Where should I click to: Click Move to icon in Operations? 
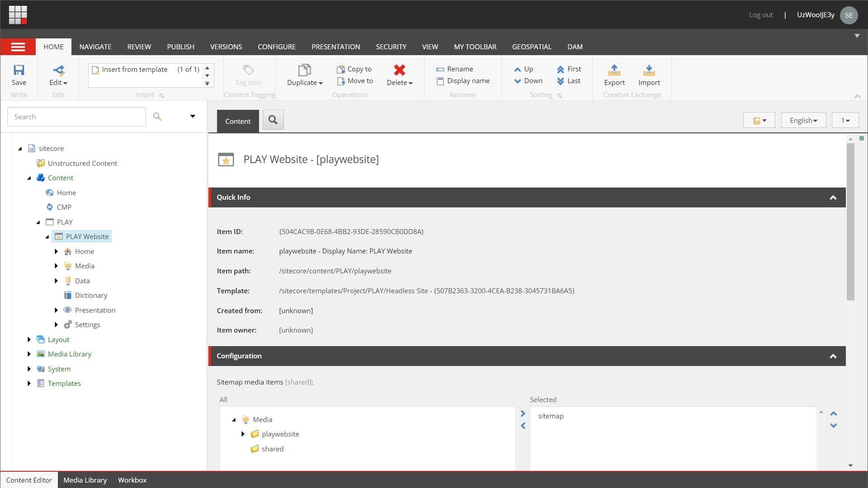click(341, 81)
